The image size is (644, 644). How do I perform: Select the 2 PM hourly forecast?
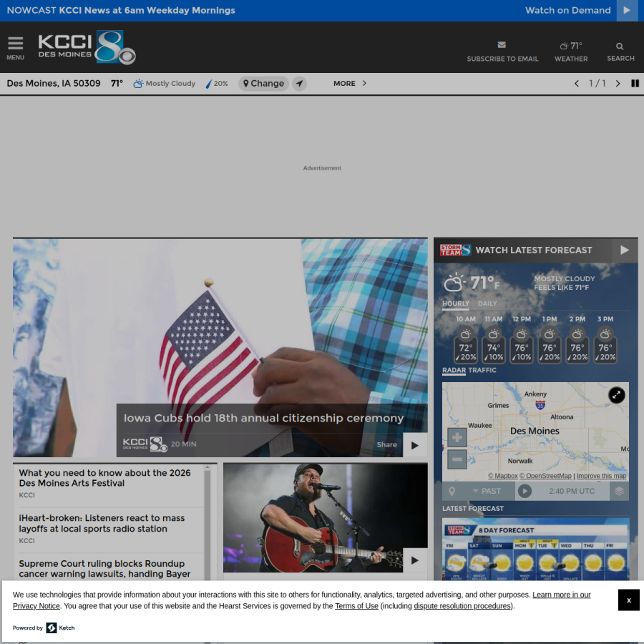click(x=577, y=340)
